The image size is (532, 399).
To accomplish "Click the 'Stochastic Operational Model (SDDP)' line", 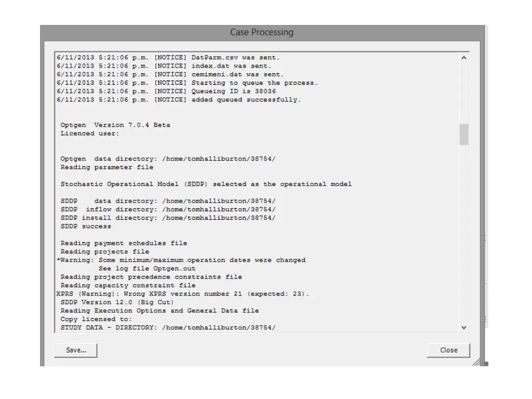I will click(206, 184).
